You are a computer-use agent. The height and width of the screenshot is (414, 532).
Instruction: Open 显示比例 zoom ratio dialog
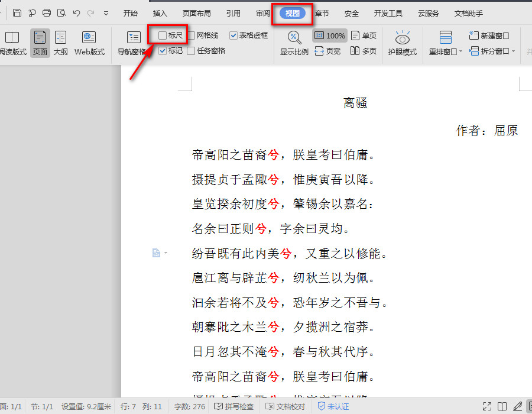[294, 43]
